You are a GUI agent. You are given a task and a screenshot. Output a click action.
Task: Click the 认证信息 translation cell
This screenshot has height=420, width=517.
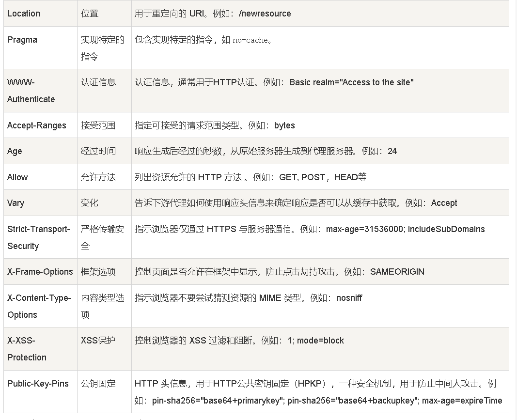pos(104,91)
